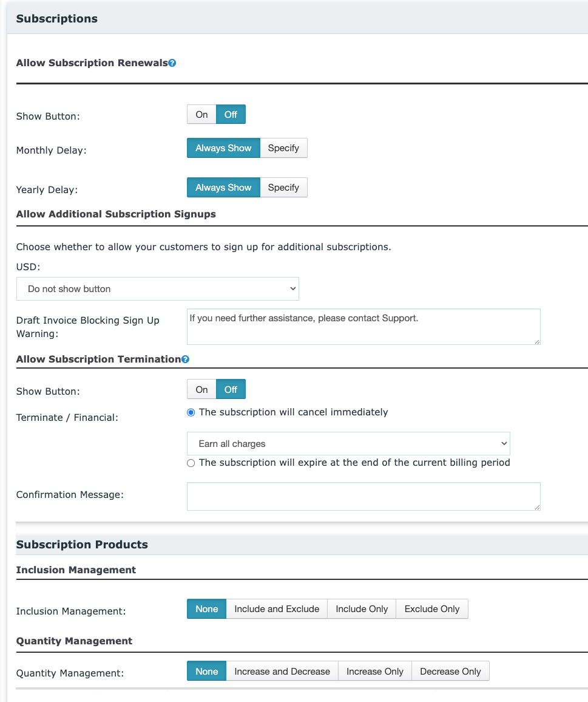Choose Increase Only for Quantity Management
The width and height of the screenshot is (588, 702).
(x=375, y=672)
